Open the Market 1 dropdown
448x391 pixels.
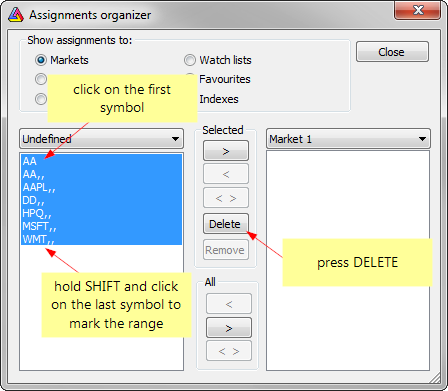click(x=348, y=139)
